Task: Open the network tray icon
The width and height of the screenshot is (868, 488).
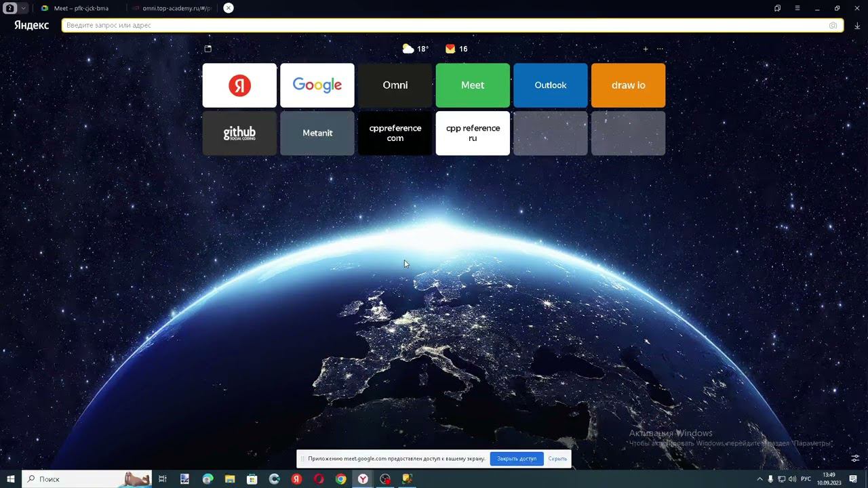Action: pyautogui.click(x=781, y=479)
